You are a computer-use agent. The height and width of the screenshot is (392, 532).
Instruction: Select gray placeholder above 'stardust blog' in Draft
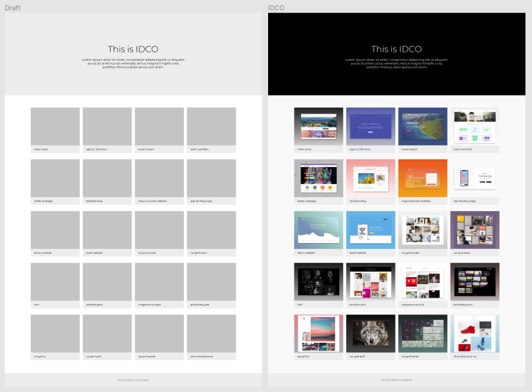(x=107, y=178)
